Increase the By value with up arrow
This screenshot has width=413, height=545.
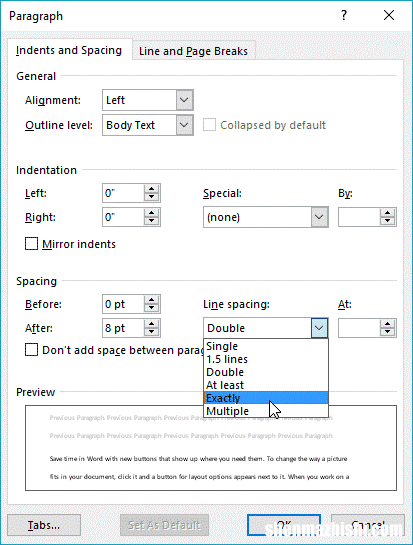[388, 213]
